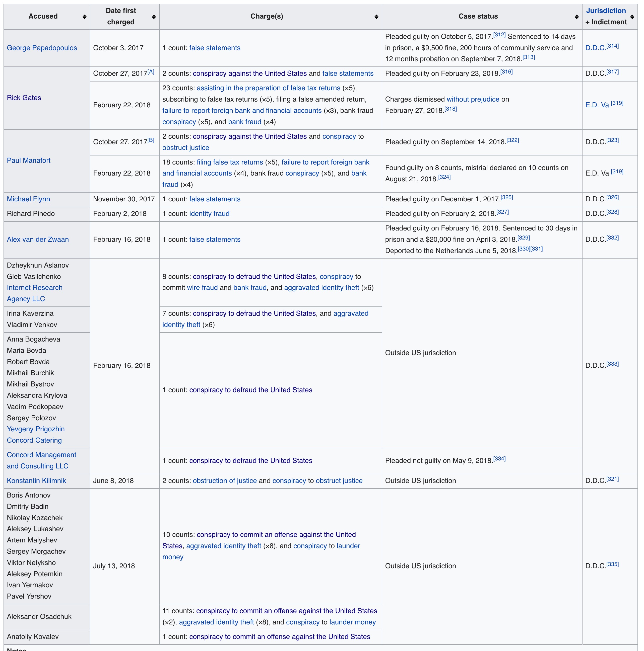Sort by Jurisdiction column arrows
This screenshot has height=651, width=644.
click(632, 17)
